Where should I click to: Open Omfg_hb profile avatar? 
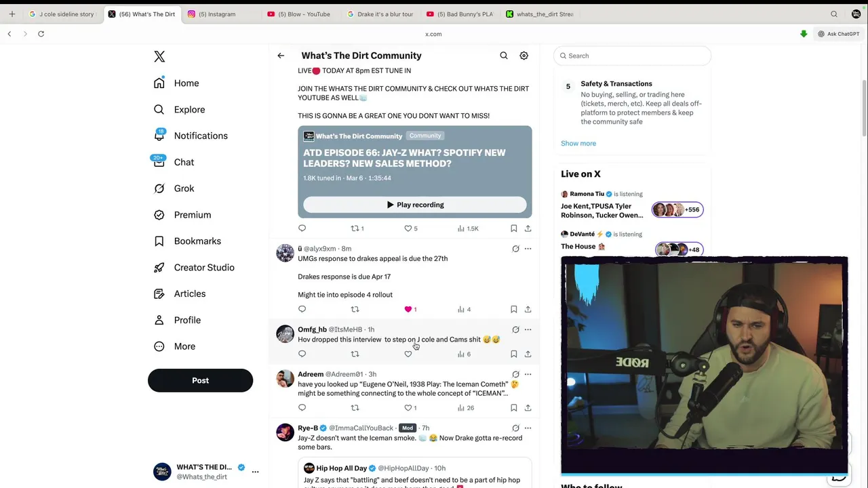pyautogui.click(x=285, y=334)
